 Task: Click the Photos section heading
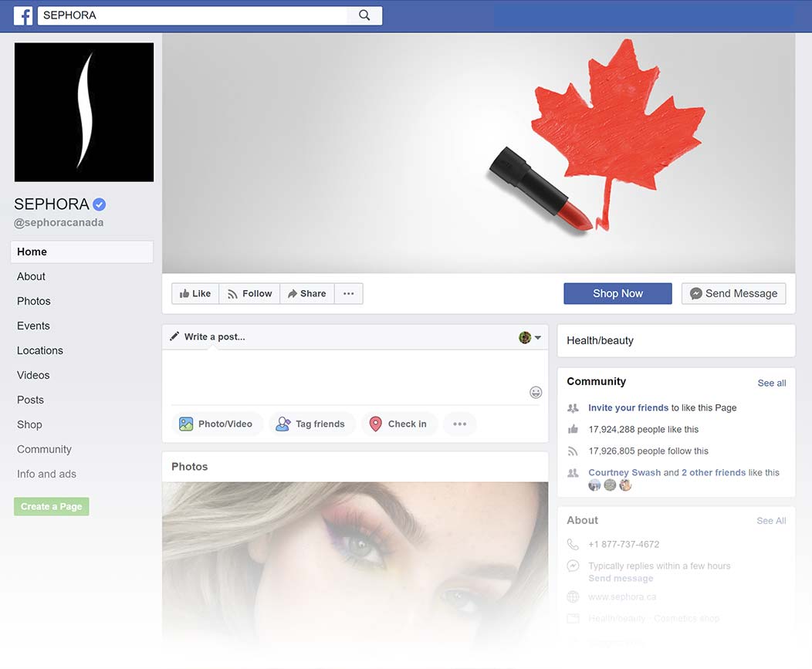[190, 467]
